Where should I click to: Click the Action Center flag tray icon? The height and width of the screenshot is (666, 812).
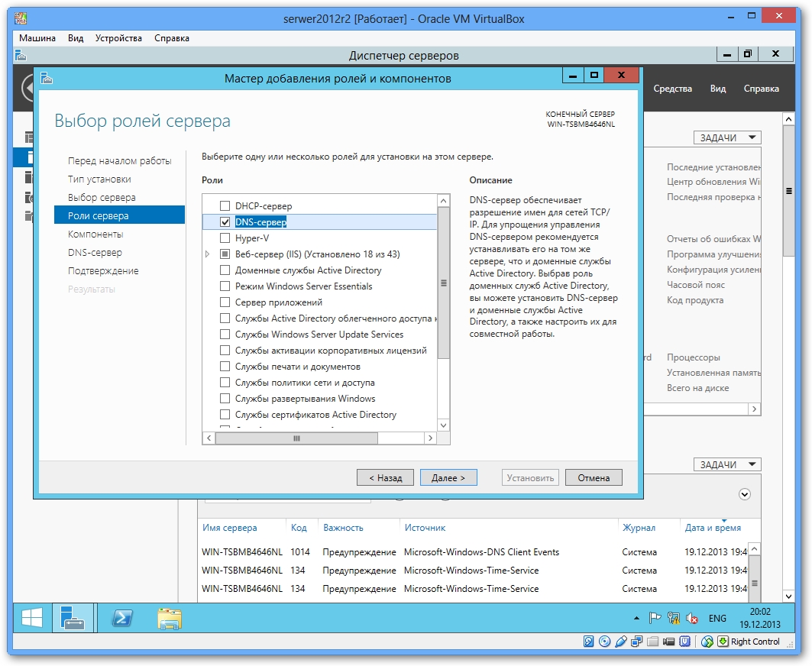655,618
